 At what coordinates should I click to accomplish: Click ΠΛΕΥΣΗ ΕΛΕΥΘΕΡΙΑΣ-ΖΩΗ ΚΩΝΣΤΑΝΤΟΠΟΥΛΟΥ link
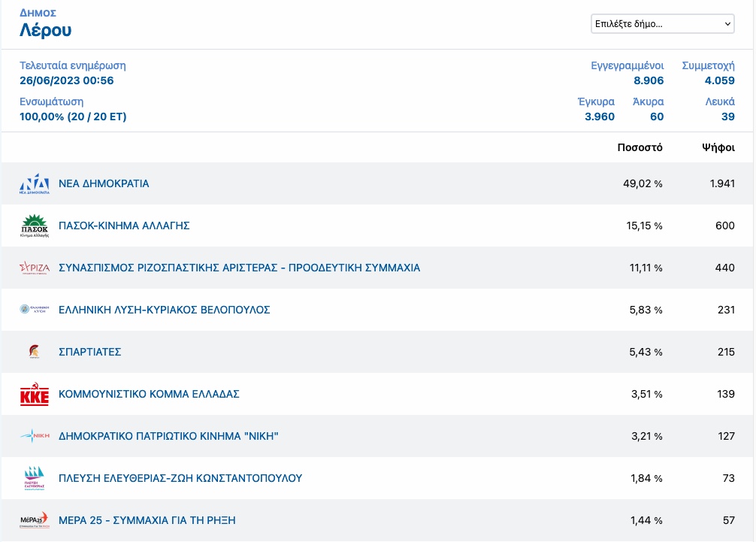coord(180,478)
